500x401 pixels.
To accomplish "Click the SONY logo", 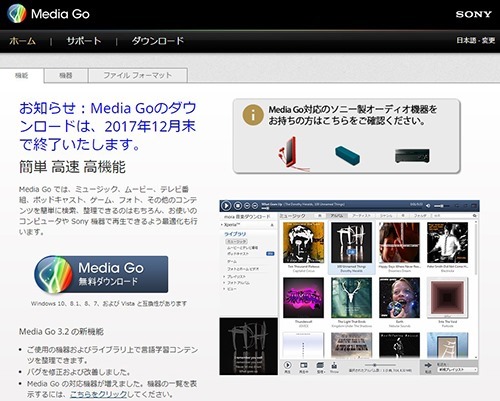I will click(474, 14).
